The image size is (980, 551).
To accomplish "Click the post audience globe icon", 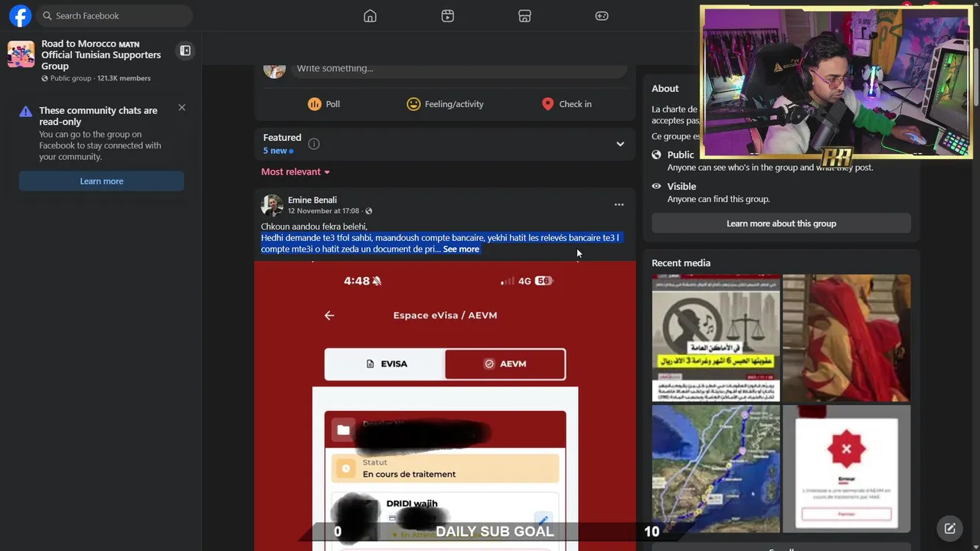I will click(x=368, y=211).
